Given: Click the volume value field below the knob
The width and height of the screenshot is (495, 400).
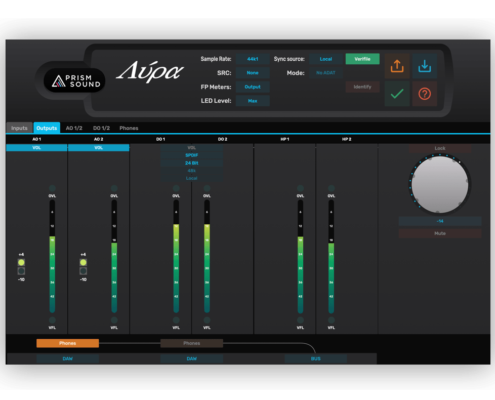Looking at the screenshot, I should [440, 221].
